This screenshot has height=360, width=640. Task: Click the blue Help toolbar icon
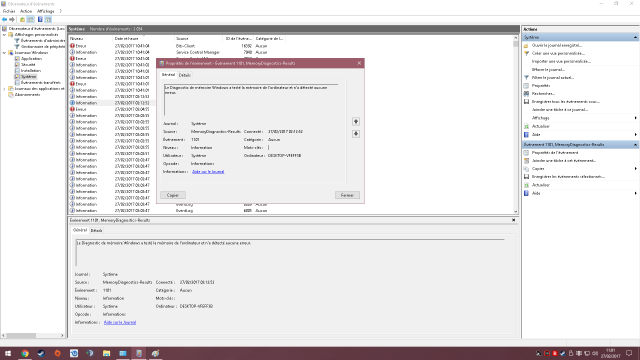pos(40,20)
